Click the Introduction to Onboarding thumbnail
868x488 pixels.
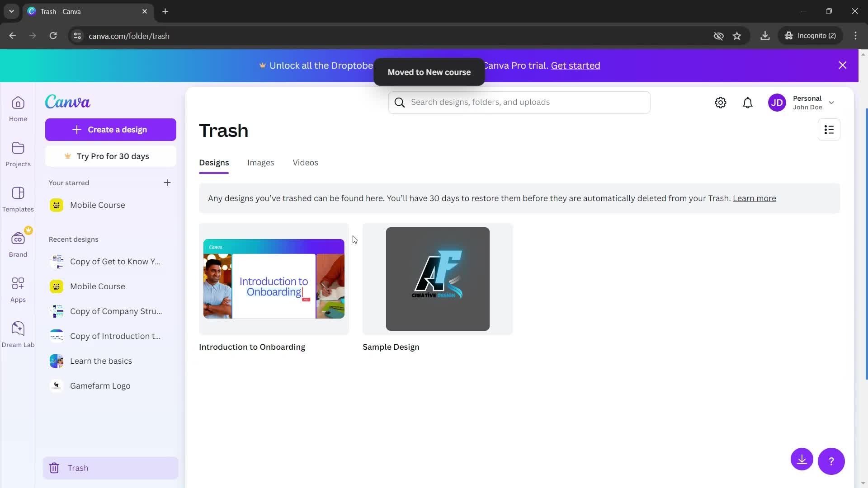[x=274, y=278]
